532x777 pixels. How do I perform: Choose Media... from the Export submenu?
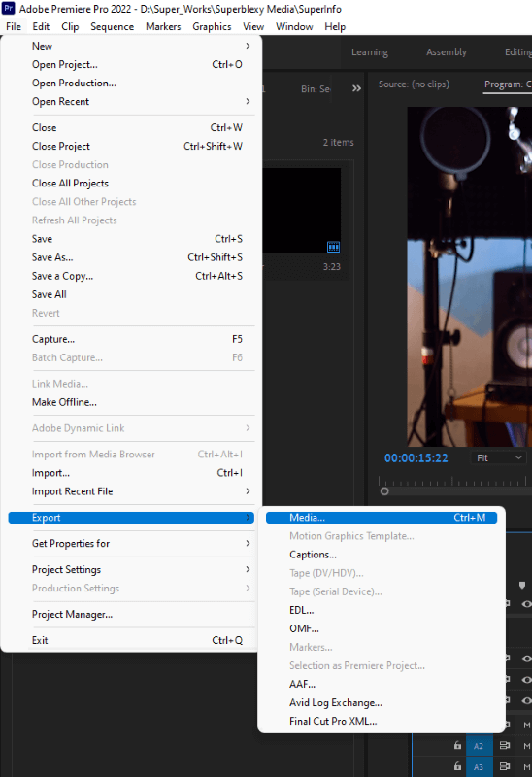click(382, 518)
